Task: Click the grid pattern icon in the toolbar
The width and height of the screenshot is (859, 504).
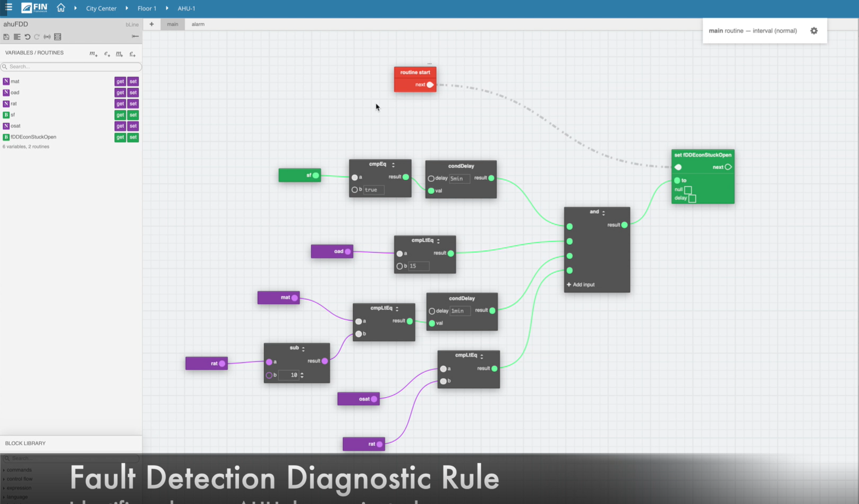Action: (57, 36)
